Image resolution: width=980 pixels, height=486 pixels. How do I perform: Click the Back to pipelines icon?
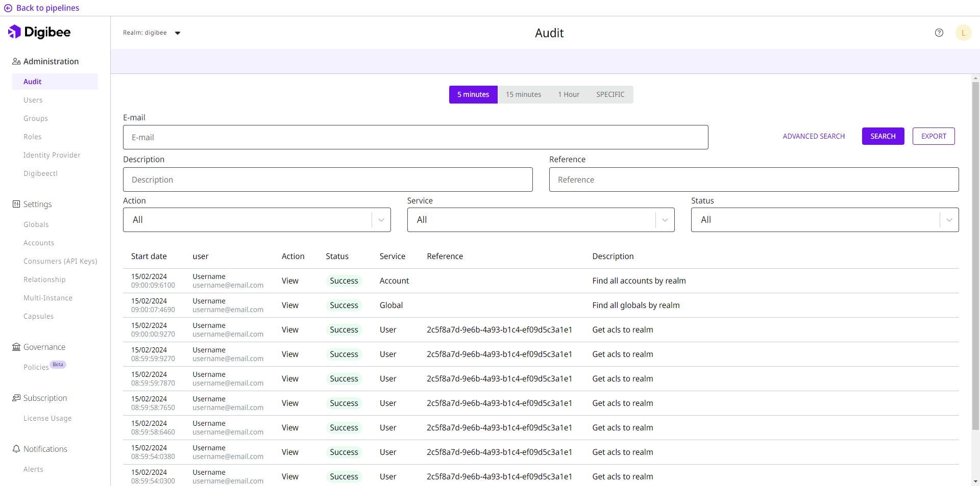click(8, 8)
